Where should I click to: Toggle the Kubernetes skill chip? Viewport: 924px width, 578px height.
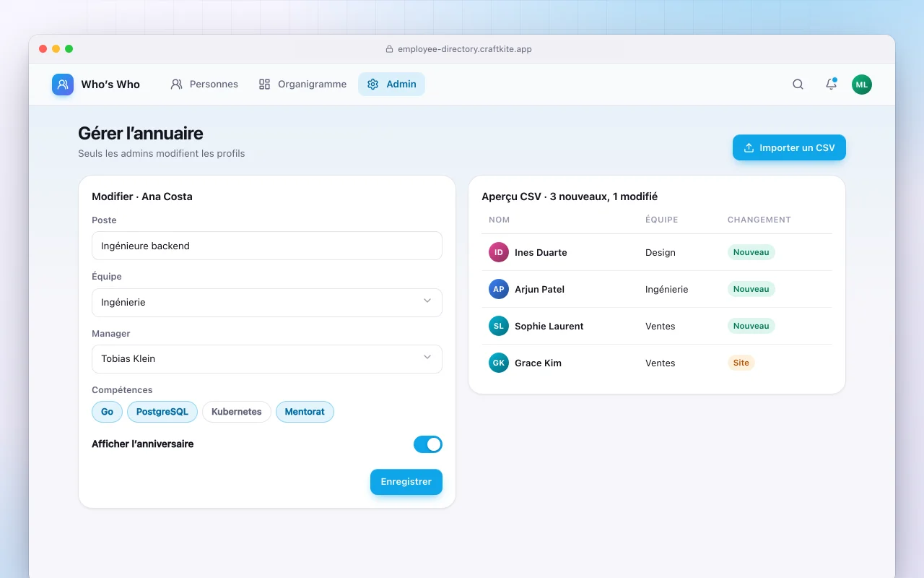coord(237,412)
